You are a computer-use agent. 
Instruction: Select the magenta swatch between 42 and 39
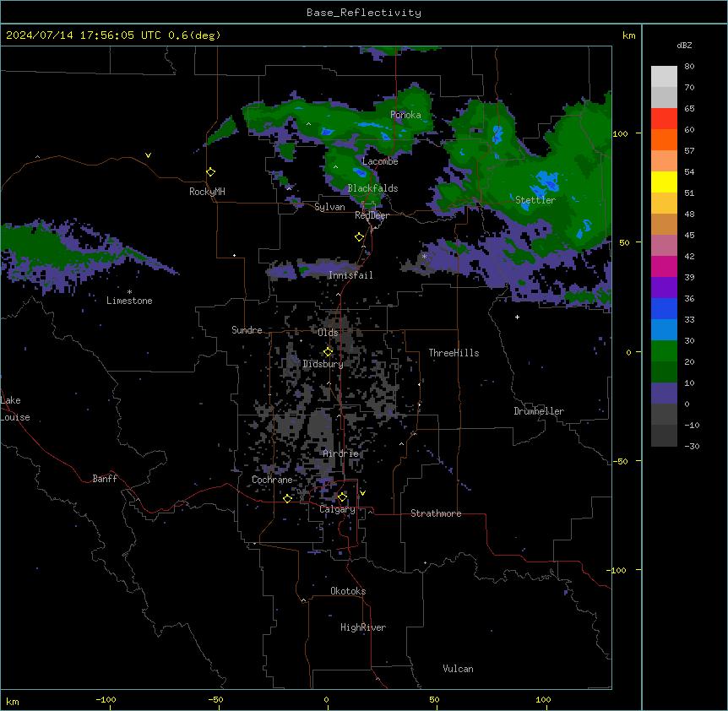(x=664, y=266)
